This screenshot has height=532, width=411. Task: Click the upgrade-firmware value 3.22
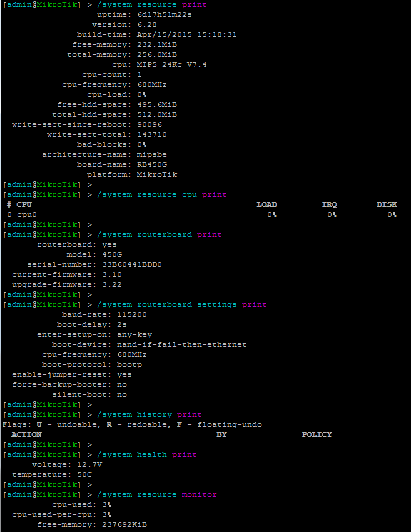point(112,284)
